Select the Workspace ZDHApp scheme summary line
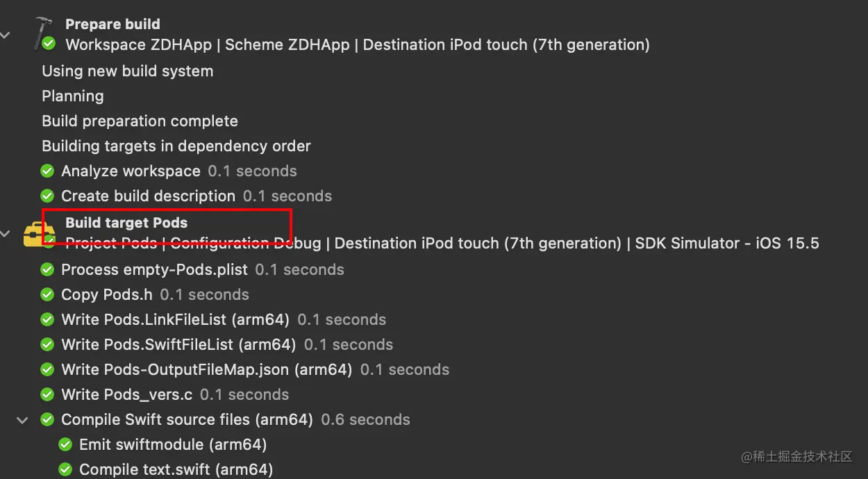 pyautogui.click(x=357, y=44)
